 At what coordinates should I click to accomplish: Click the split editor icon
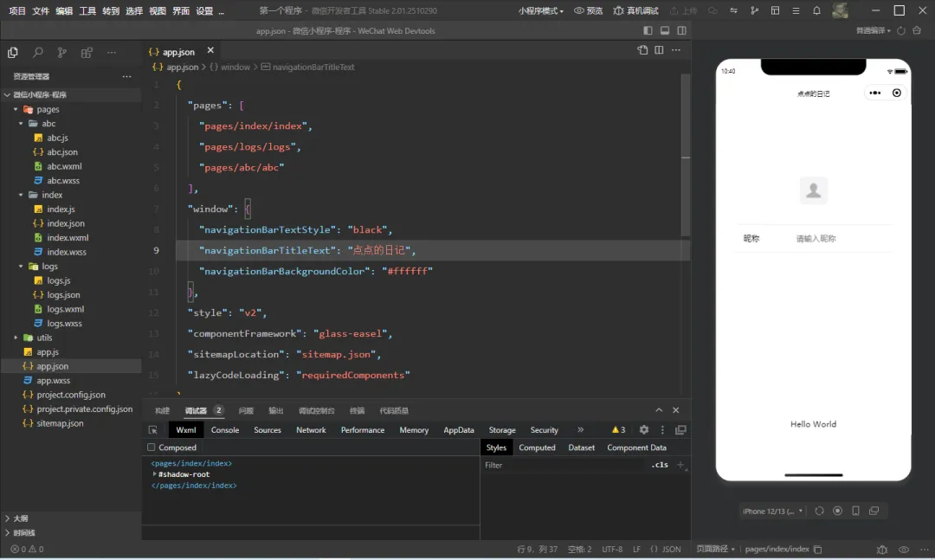tap(659, 50)
